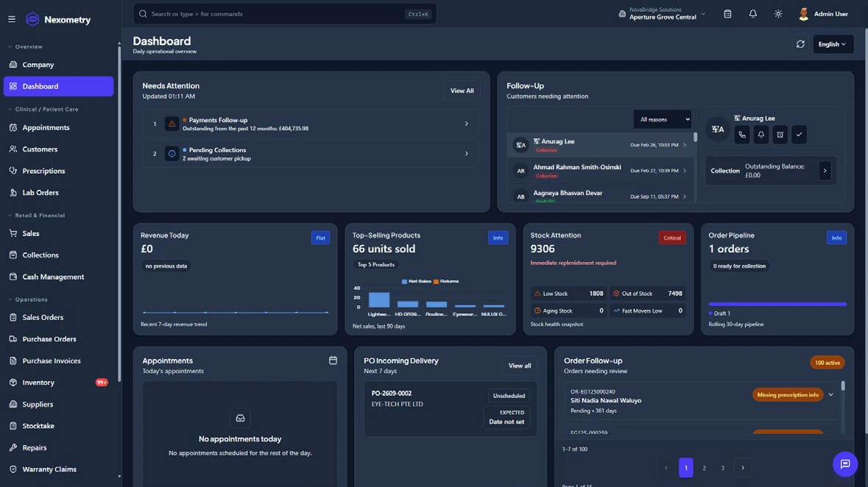Toggle the hamburger sidebar menu icon

click(x=12, y=19)
